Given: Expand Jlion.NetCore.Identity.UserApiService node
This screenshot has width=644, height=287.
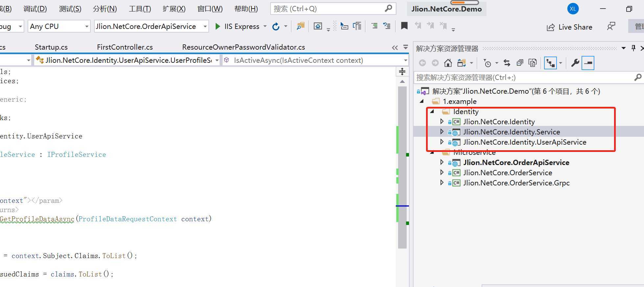Looking at the screenshot, I should [x=442, y=142].
